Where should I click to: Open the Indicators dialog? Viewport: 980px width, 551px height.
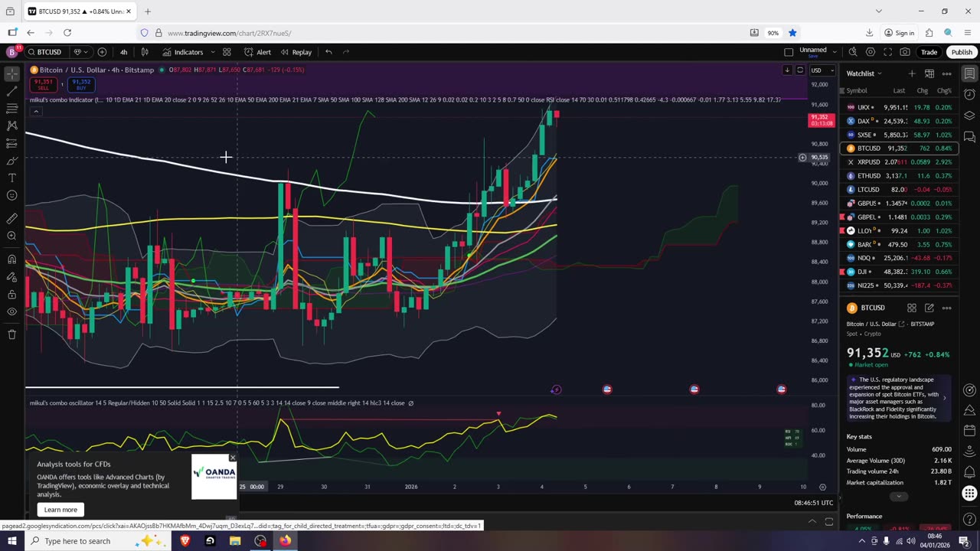click(x=182, y=52)
